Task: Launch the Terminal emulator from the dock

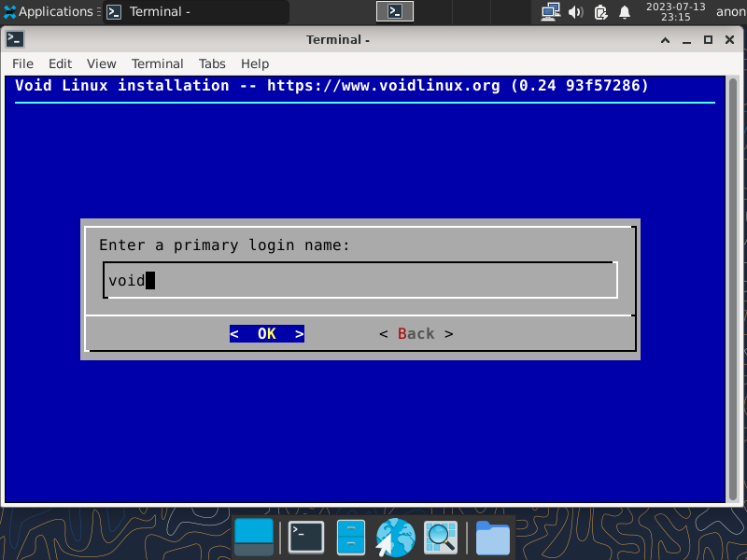Action: 306,538
